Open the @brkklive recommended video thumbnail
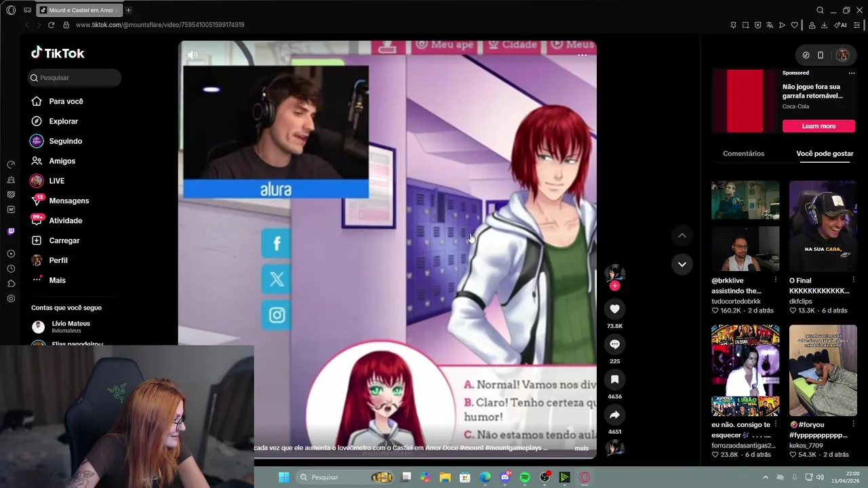 745,226
